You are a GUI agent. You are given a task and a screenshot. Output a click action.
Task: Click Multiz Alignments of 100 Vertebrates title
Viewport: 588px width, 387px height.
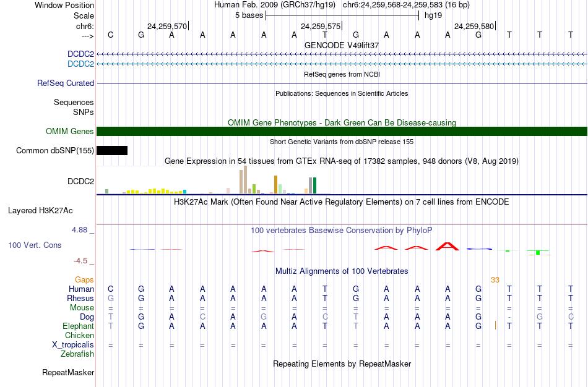342,271
